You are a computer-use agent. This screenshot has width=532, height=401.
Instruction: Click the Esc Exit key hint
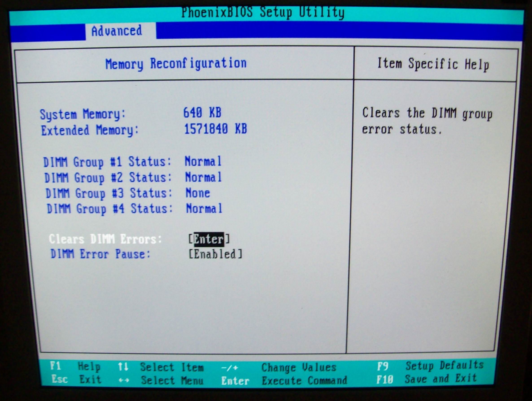(76, 379)
